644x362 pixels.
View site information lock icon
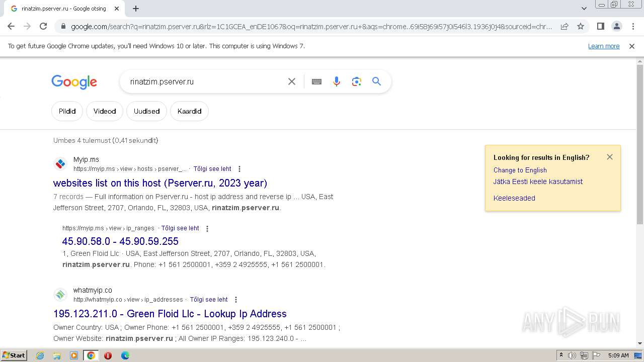(63, 27)
